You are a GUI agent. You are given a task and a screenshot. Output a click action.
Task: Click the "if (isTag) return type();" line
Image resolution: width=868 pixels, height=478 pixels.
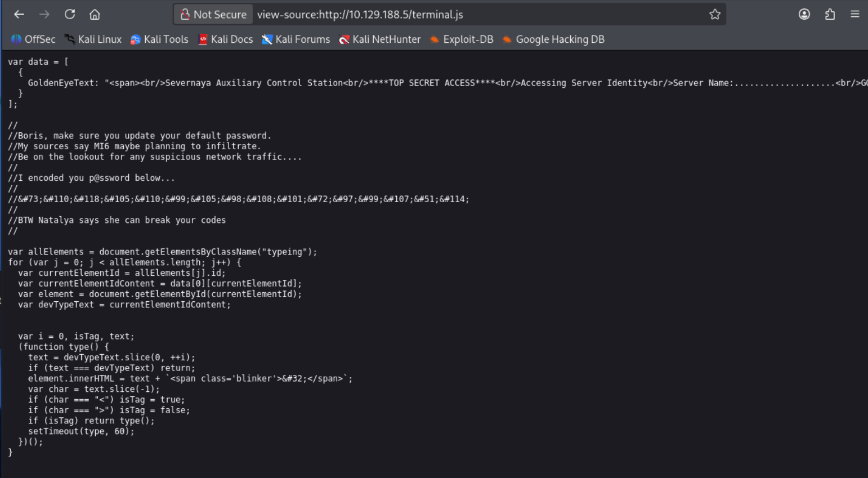tap(91, 421)
